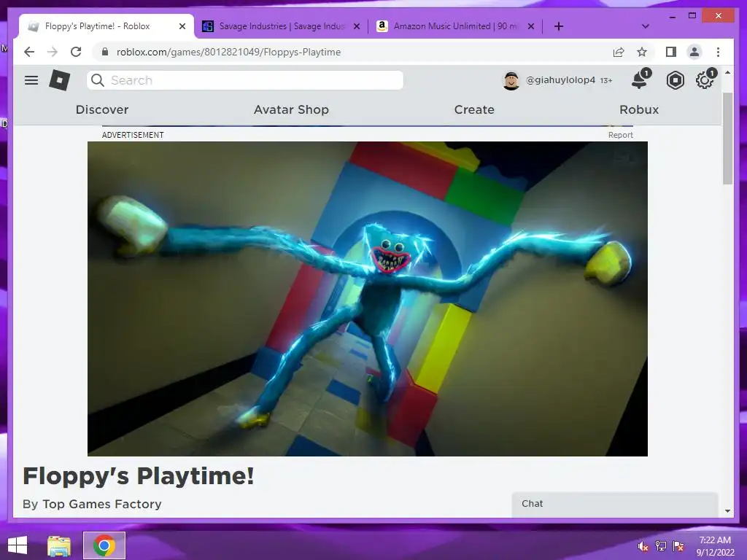747x560 pixels.
Task: Click the @giahuylolop4 username link
Action: tap(560, 80)
